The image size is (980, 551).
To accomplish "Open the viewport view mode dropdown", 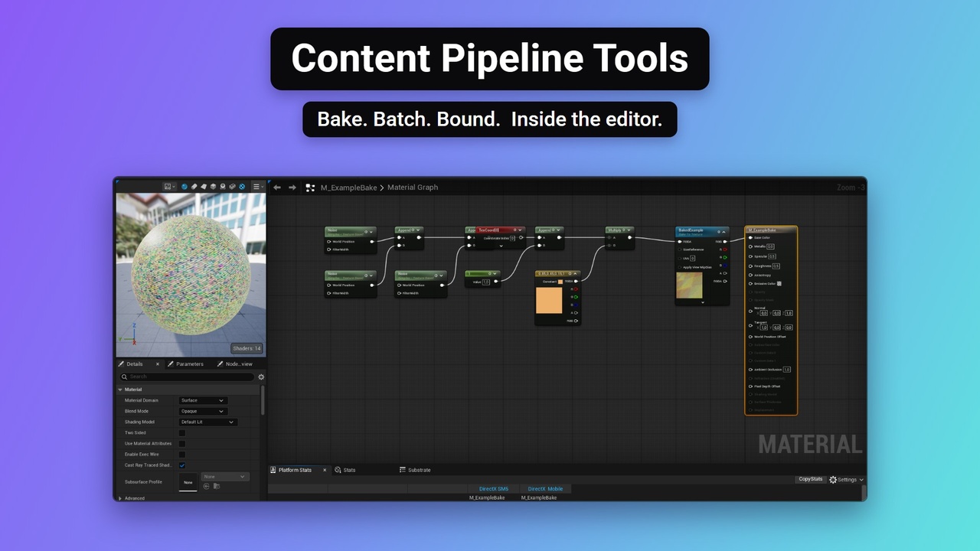I will (169, 186).
